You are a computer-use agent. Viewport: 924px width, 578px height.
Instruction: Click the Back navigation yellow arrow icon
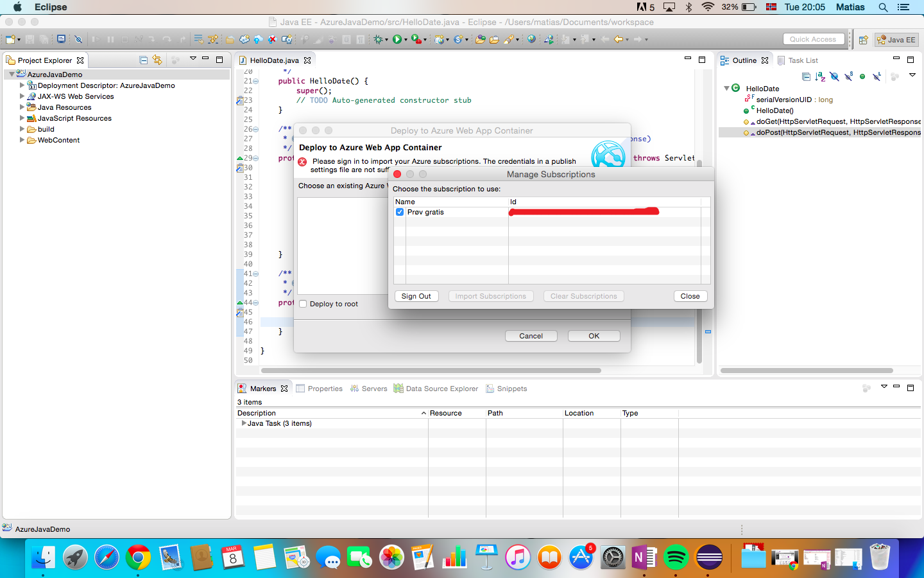tap(618, 39)
